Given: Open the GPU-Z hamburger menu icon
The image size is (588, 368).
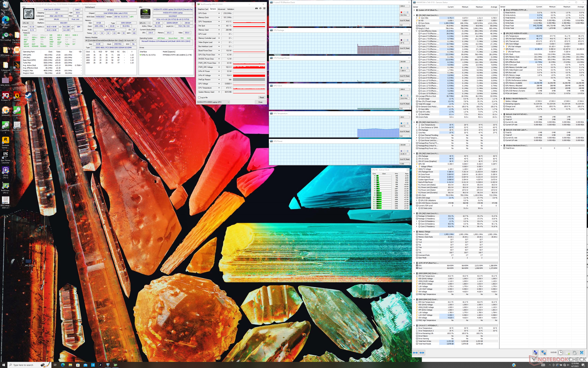Looking at the screenshot, I should coord(264,9).
